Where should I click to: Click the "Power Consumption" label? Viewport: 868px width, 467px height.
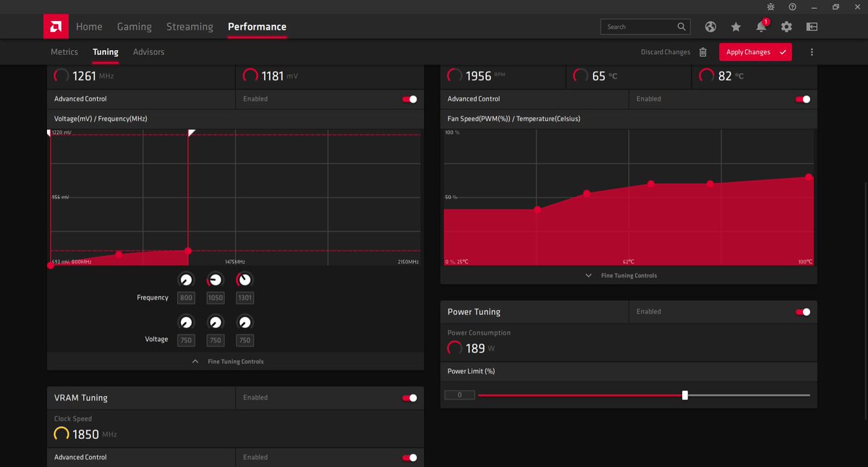click(x=479, y=333)
